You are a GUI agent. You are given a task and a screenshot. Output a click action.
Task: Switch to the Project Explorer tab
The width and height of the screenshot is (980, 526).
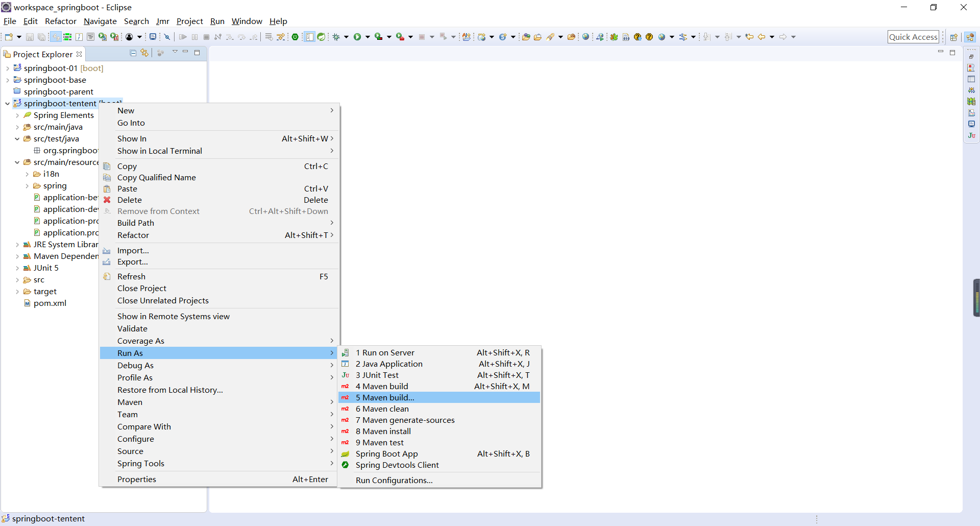(x=42, y=54)
